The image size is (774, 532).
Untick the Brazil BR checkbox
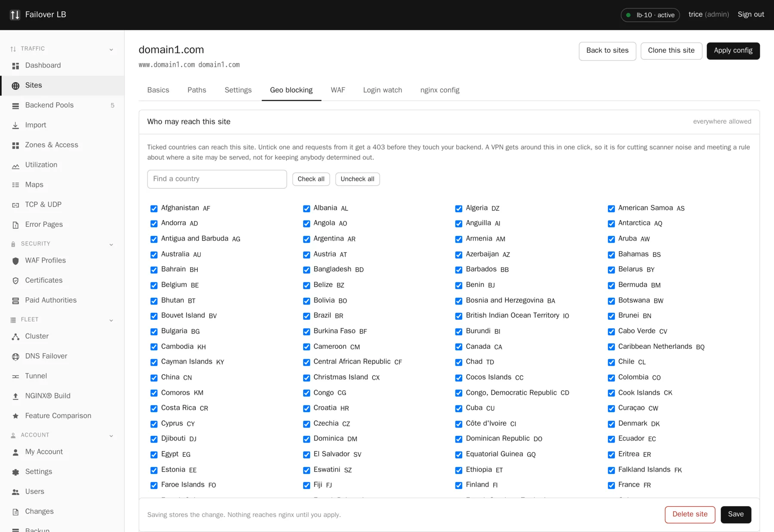(x=306, y=316)
